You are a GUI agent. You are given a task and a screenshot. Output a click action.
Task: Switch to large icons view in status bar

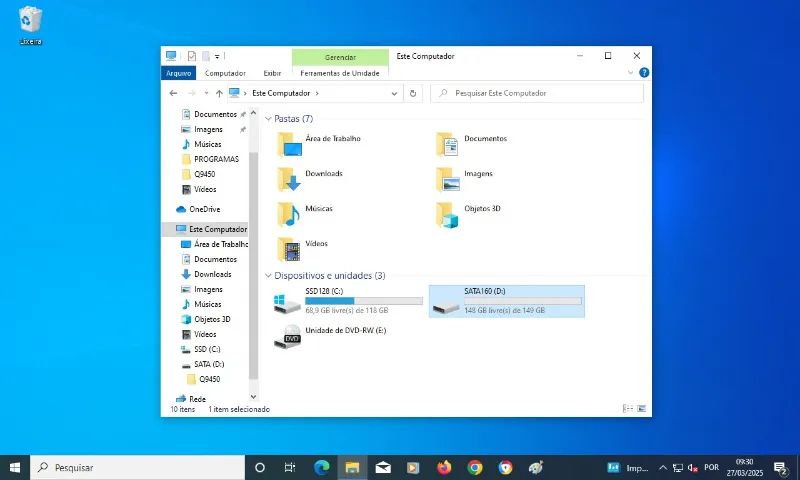[x=643, y=409]
